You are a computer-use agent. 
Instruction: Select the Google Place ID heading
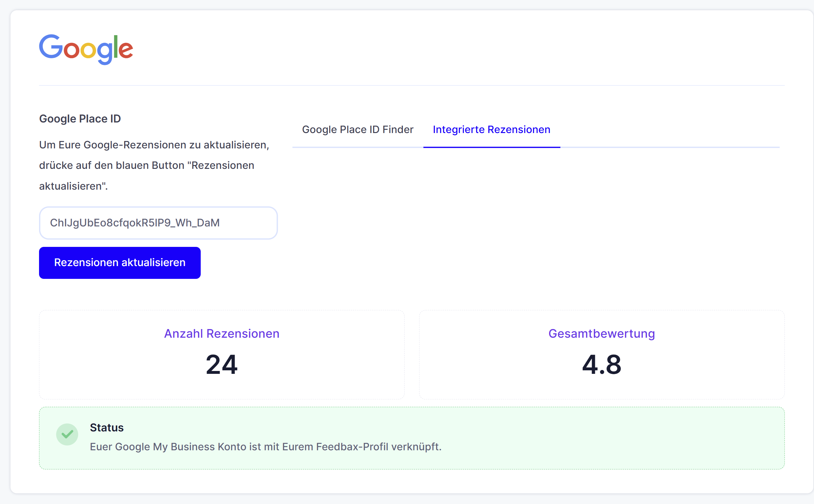pos(80,119)
